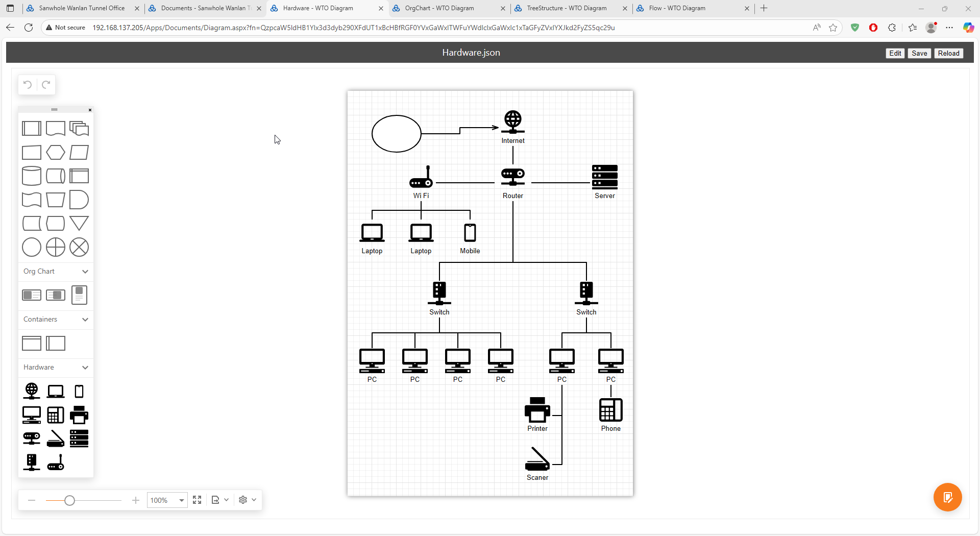Click the orange floating edit button
The image size is (980, 536).
point(947,497)
